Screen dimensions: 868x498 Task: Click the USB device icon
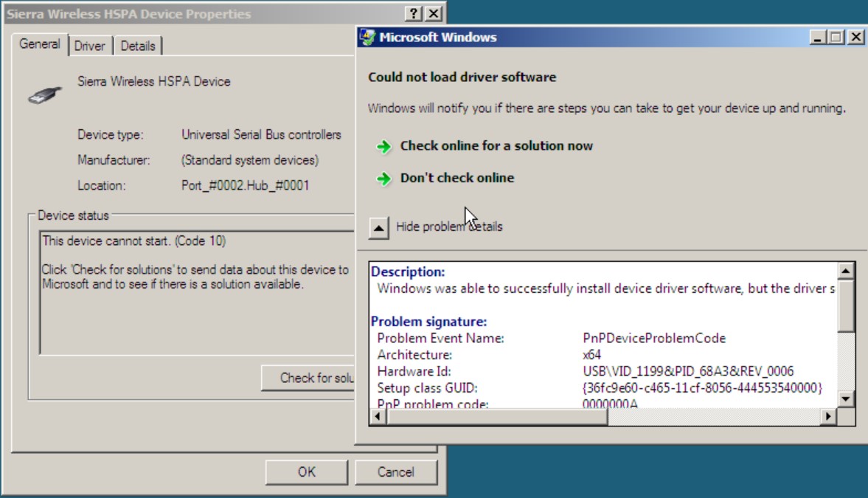pos(44,93)
